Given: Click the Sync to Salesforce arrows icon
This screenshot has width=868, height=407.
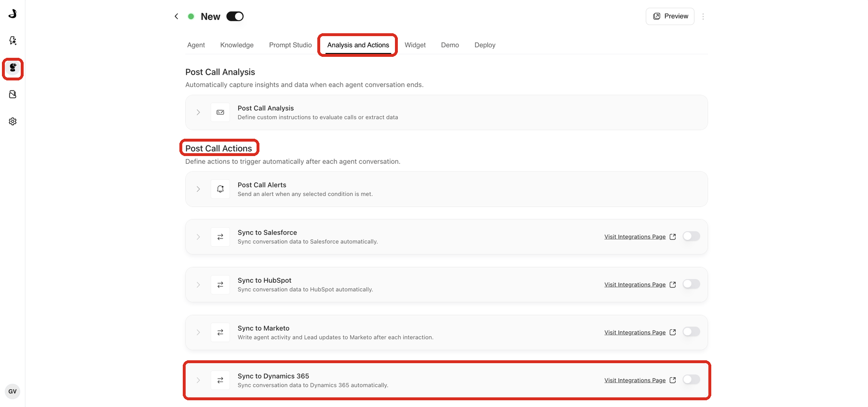Looking at the screenshot, I should click(220, 237).
